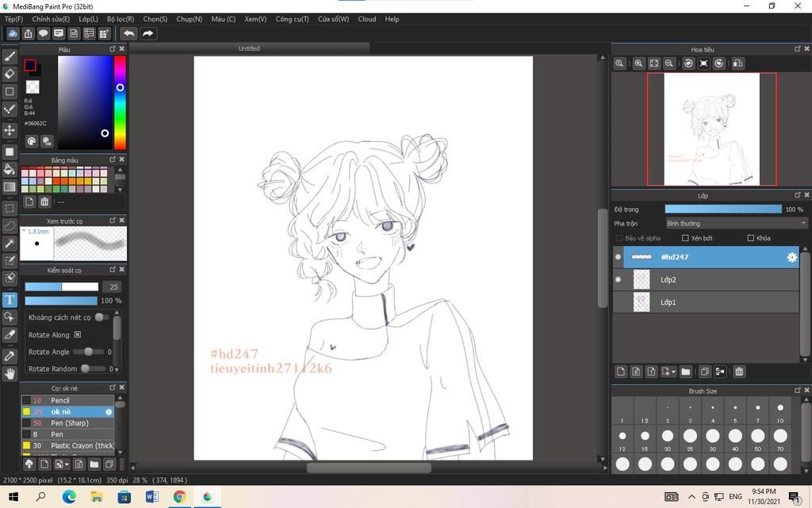Create a new layer in Layer panel
812x508 pixels.
pyautogui.click(x=621, y=371)
